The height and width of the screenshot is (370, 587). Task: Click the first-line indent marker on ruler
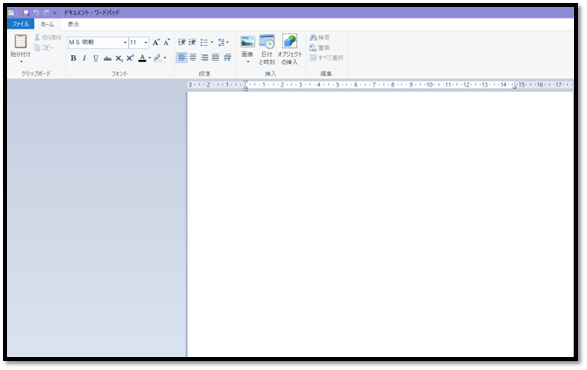pyautogui.click(x=245, y=82)
